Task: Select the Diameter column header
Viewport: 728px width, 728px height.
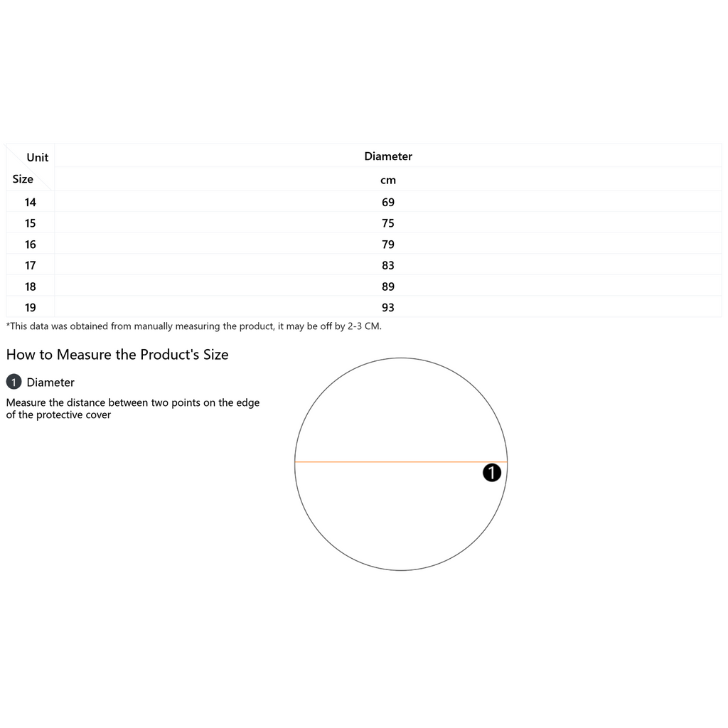Action: tap(388, 156)
